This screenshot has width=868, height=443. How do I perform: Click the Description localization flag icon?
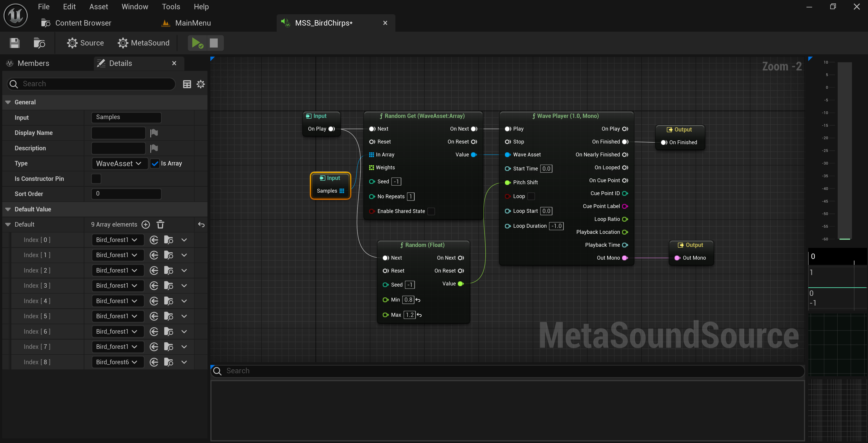coord(154,148)
